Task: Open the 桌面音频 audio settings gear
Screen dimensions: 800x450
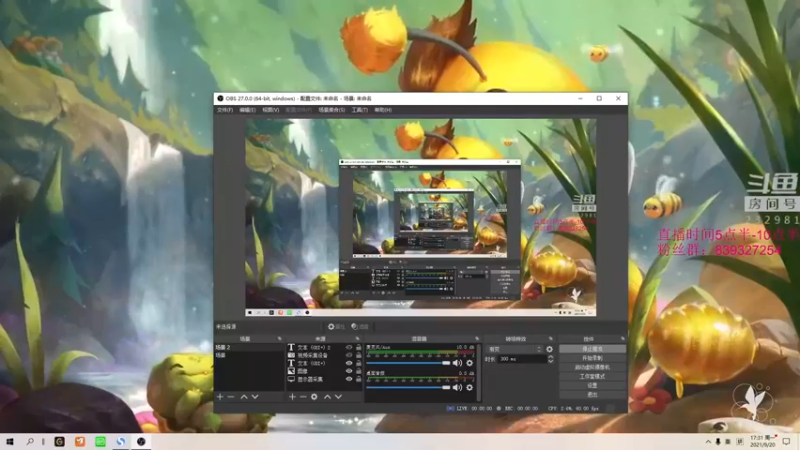Action: tap(469, 387)
